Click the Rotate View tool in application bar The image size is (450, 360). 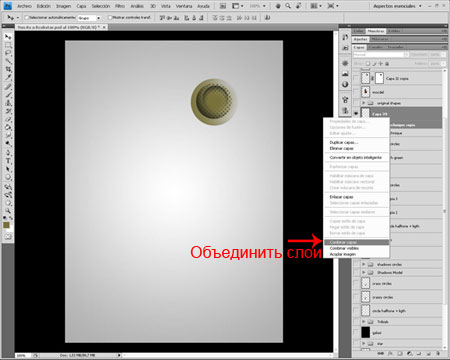[x=299, y=6]
